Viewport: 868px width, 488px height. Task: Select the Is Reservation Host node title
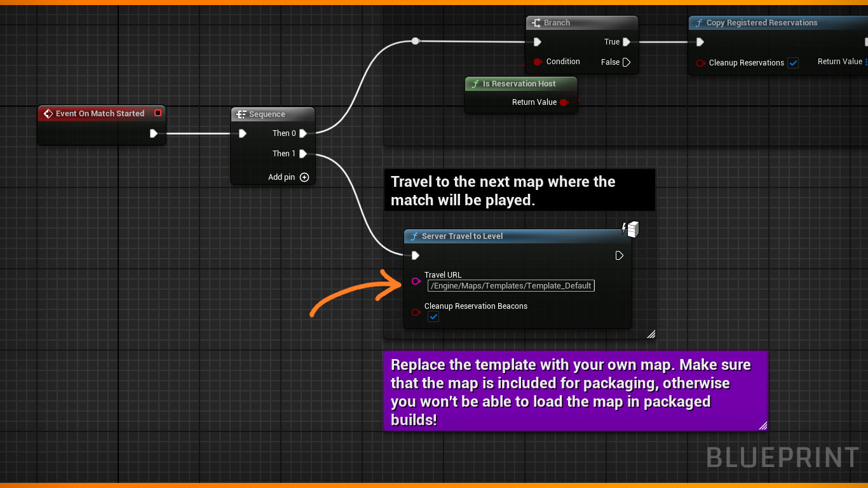[x=519, y=84]
